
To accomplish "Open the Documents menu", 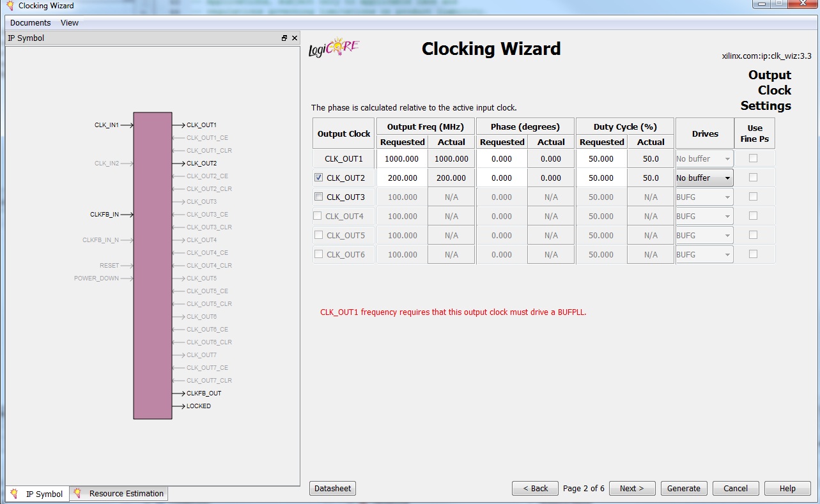I will pyautogui.click(x=29, y=22).
